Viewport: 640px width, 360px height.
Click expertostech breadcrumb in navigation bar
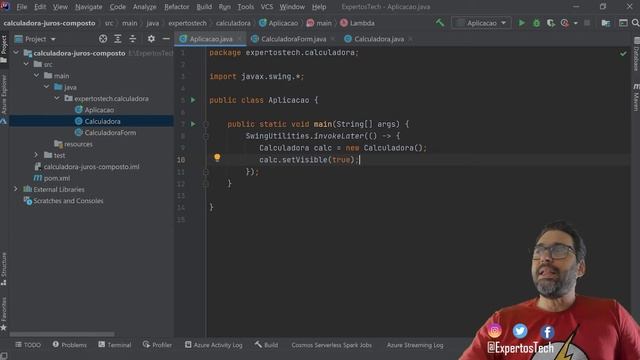click(187, 23)
